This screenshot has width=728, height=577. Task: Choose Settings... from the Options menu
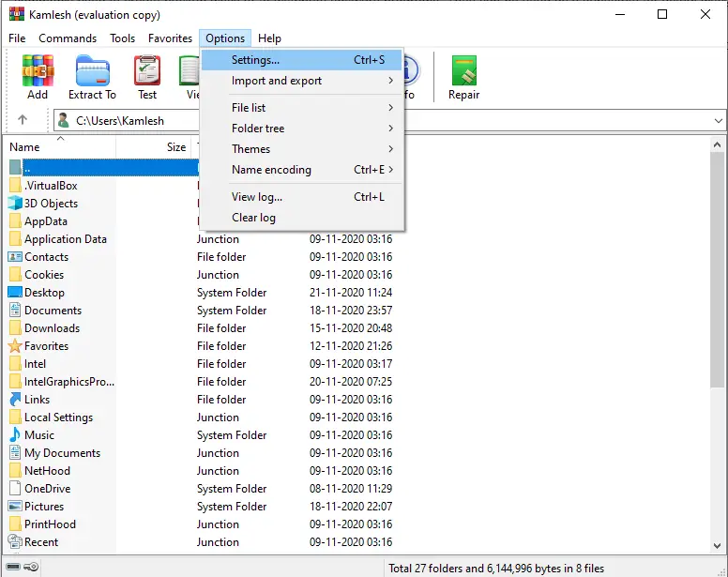pyautogui.click(x=302, y=60)
